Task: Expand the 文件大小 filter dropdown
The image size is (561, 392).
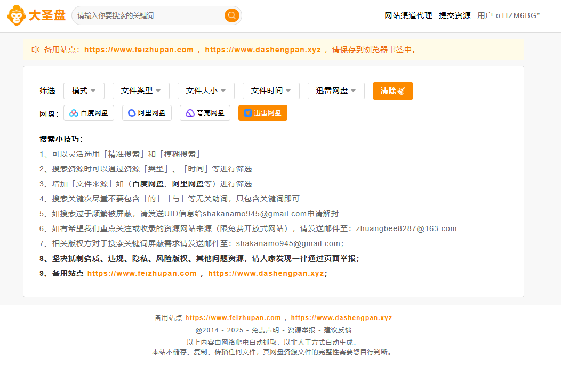Action: [206, 91]
